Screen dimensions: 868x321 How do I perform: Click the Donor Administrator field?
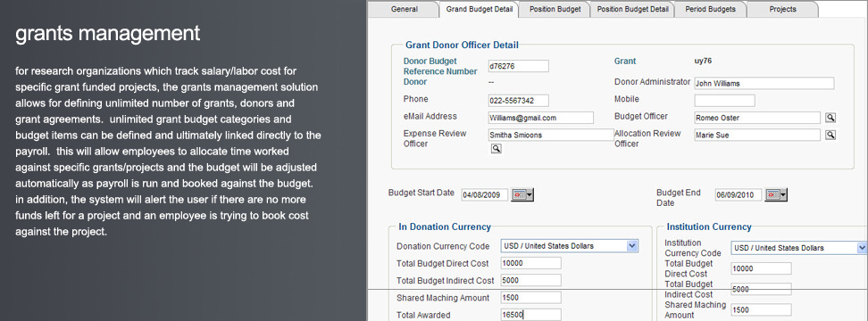click(764, 84)
